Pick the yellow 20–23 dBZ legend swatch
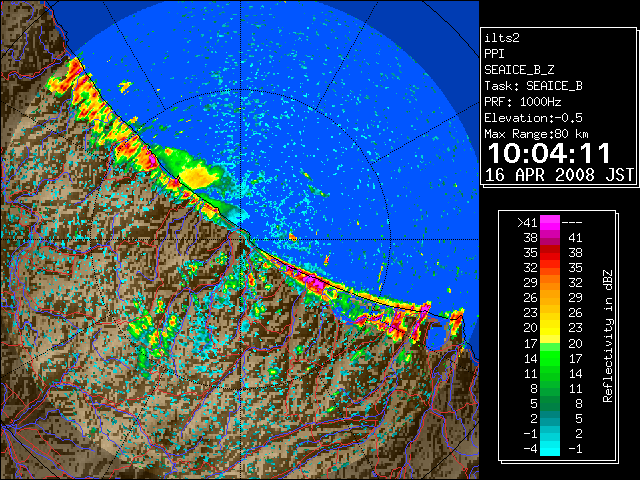Screen dimensions: 640x480 [x=550, y=328]
